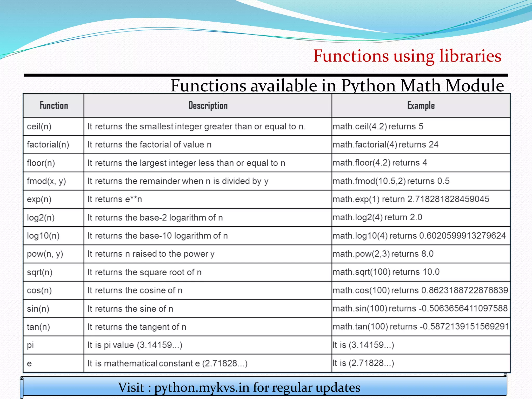This screenshot has width=532, height=399.
Task: Click example 'math.exp(1) return 2.718281828459045'
Action: 411,199
